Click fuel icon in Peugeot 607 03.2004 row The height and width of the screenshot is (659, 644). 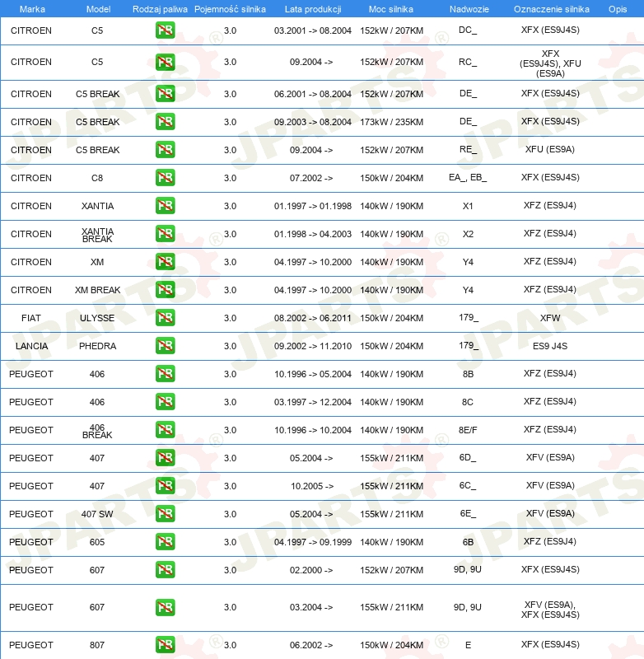click(x=165, y=607)
